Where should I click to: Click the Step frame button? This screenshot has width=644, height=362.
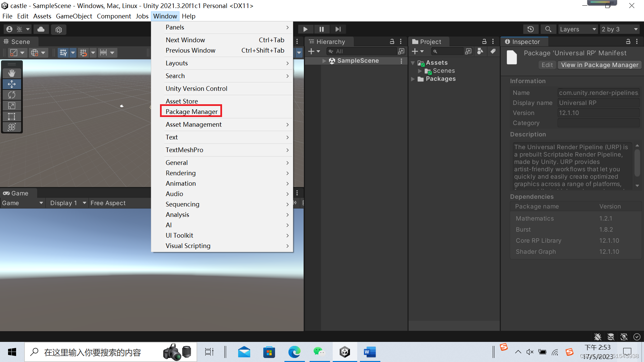pos(338,29)
